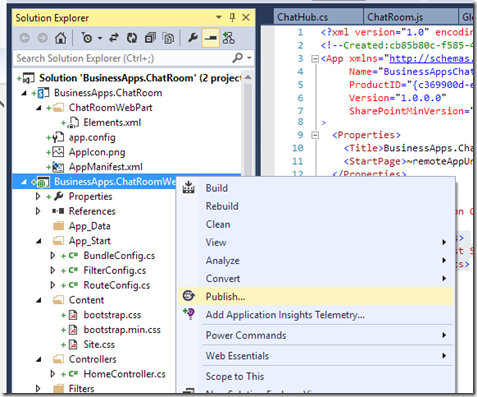Close the Solution Explorer panel

coord(246,17)
